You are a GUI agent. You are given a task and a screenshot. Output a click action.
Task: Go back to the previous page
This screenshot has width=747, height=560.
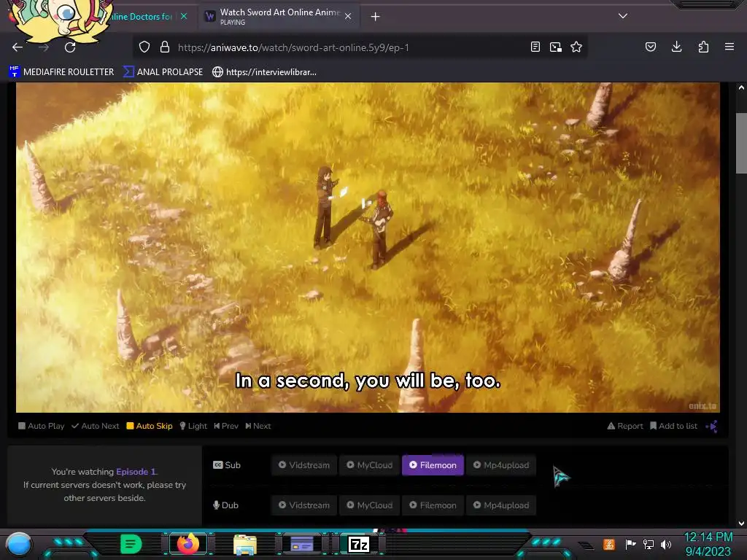click(18, 47)
